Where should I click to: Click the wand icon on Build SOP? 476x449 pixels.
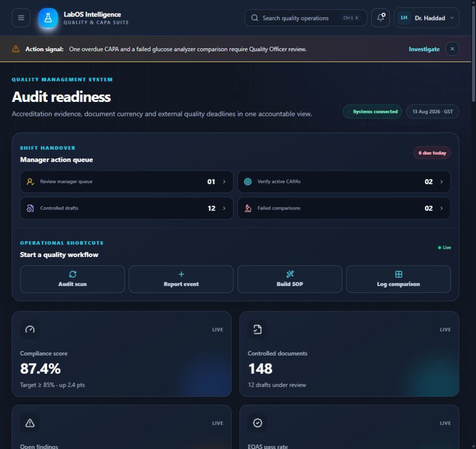click(290, 274)
